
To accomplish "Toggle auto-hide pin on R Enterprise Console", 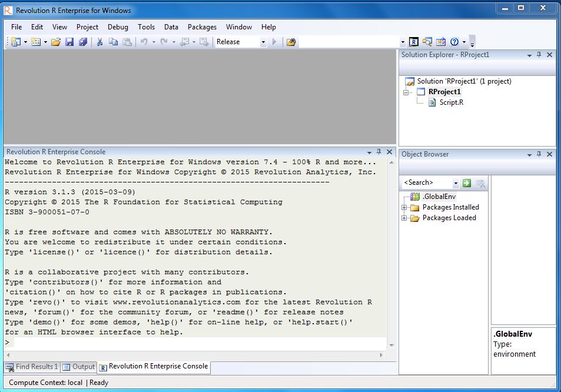I will (379, 152).
